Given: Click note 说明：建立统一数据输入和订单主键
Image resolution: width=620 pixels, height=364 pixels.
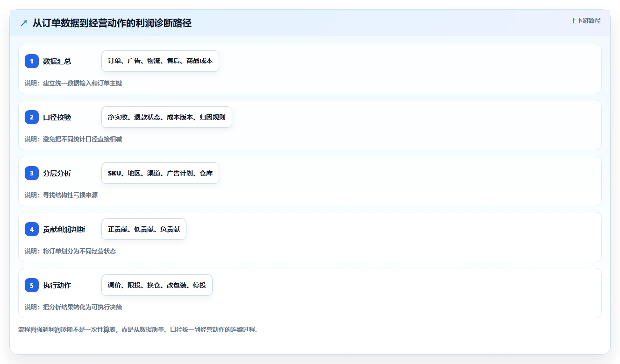Looking at the screenshot, I should [73, 83].
